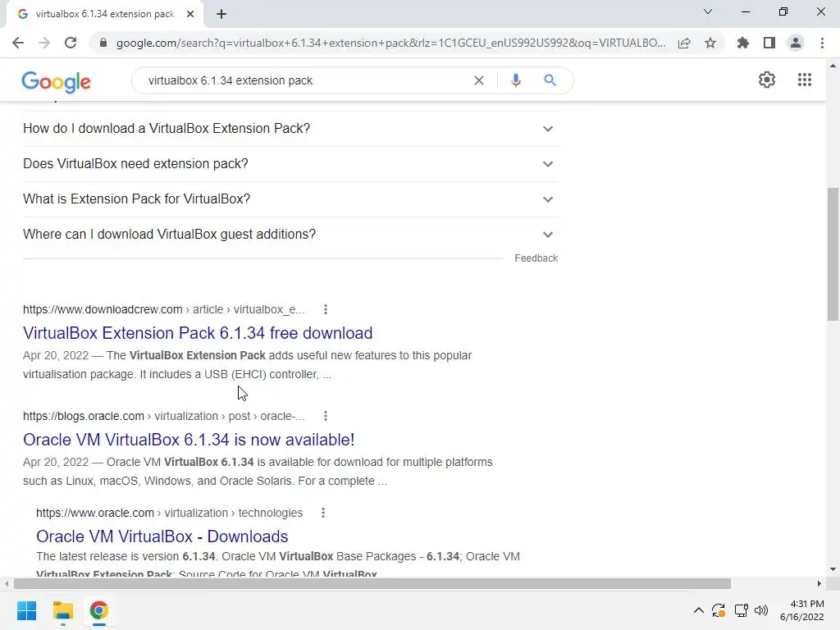Click the horizontal scrollbar thumb
840x630 pixels.
click(x=372, y=583)
